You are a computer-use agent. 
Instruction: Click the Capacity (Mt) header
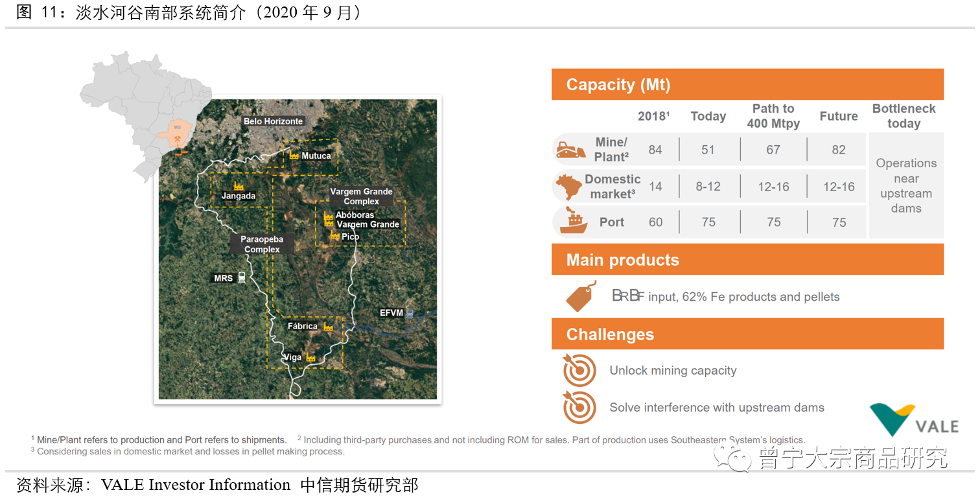click(x=747, y=84)
